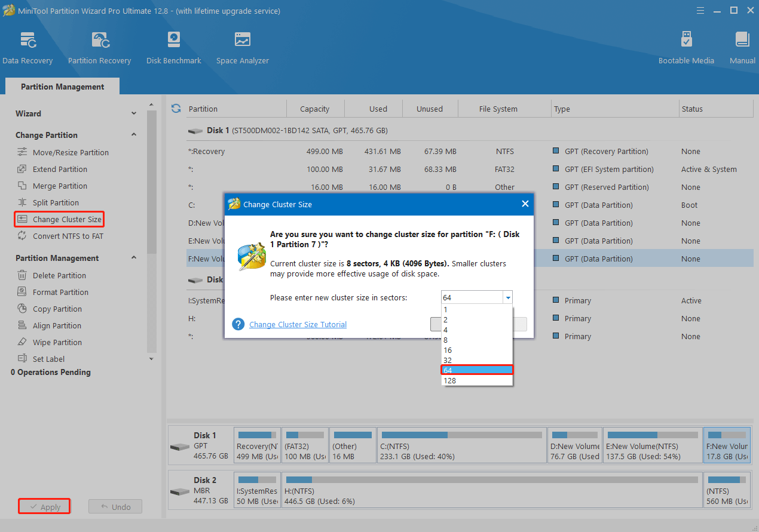Collapse the Wizard section

134,113
